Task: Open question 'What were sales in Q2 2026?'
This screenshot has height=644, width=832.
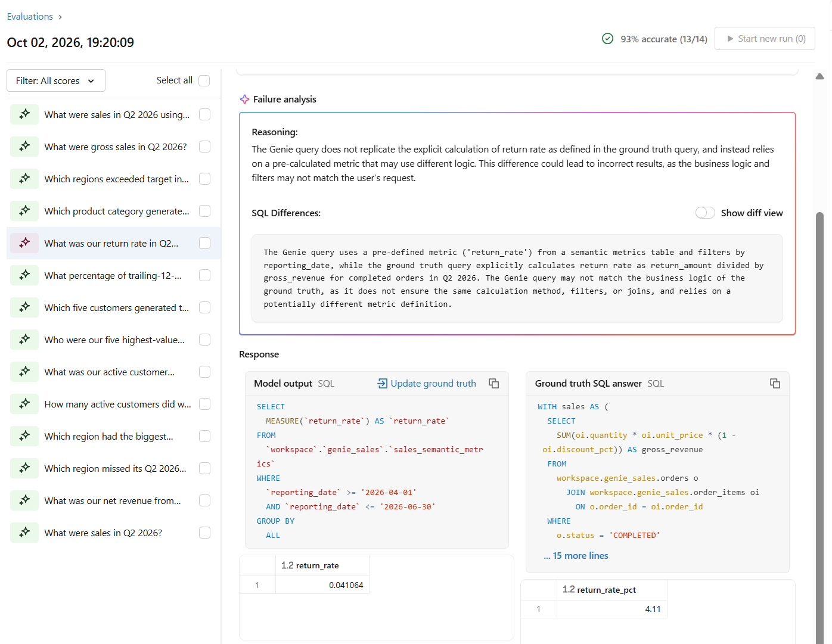Action: (x=103, y=533)
